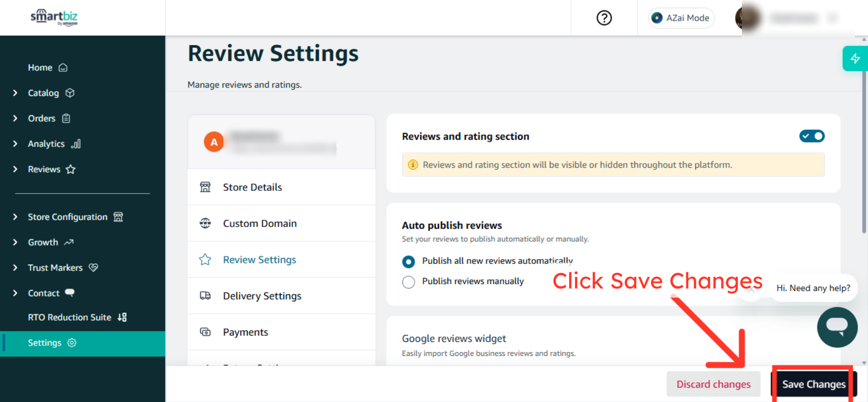Select the Review Settings tab

click(281, 260)
